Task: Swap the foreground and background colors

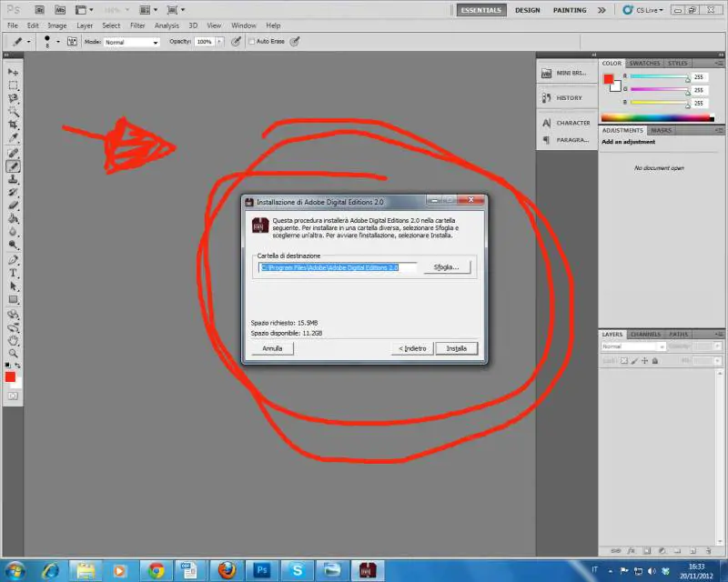Action: [x=17, y=366]
